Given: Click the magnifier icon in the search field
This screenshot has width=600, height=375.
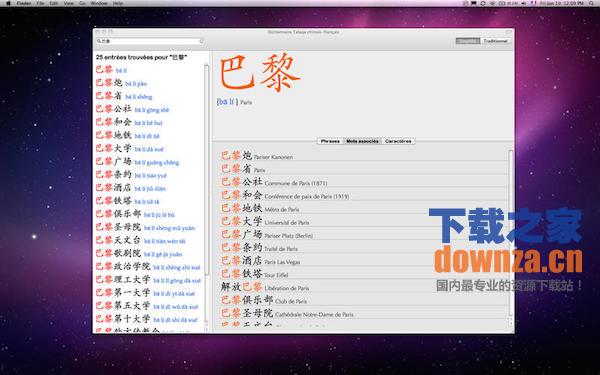Looking at the screenshot, I should 99,41.
